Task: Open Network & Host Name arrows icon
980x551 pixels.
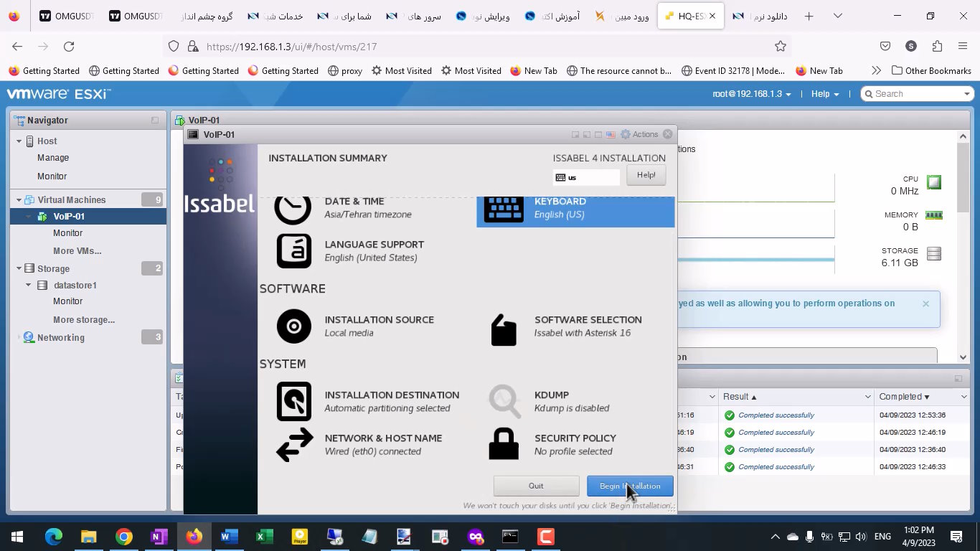Action: (294, 445)
